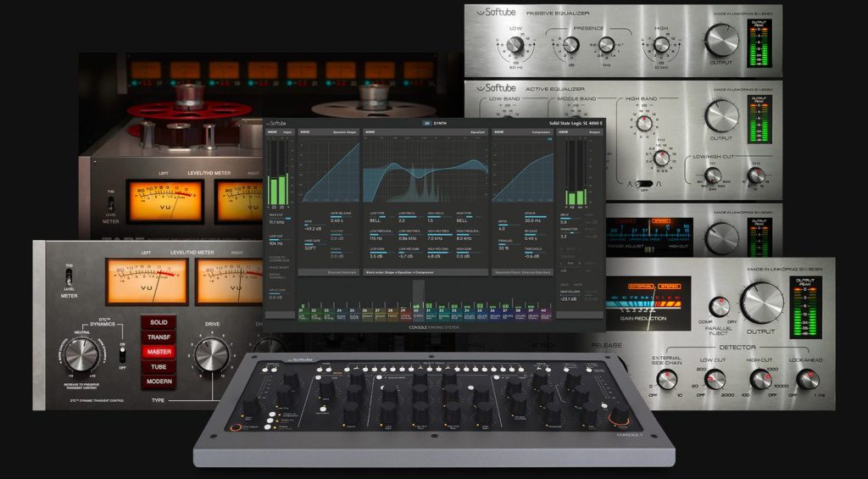
Task: Select the TUBE tape type
Action: (158, 367)
